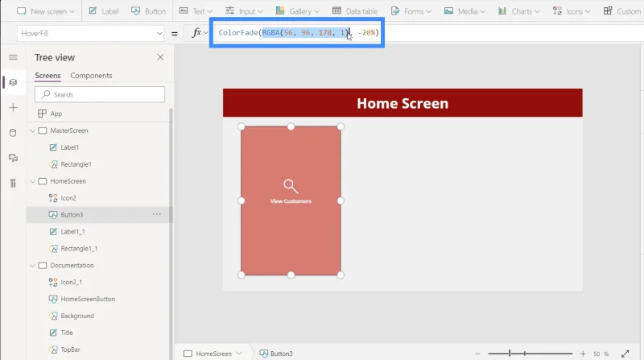This screenshot has width=644, height=360.
Task: Select TopBar in the tree
Action: [x=70, y=350]
